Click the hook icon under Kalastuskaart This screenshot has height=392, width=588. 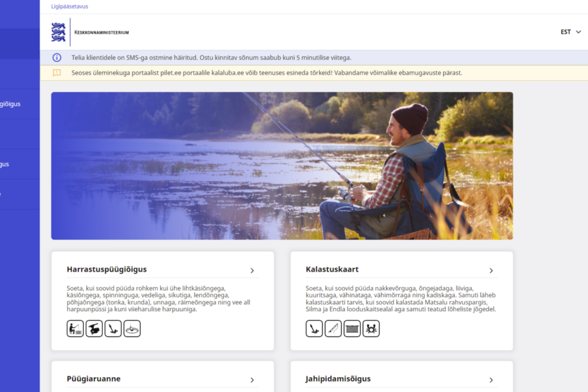coord(314,328)
